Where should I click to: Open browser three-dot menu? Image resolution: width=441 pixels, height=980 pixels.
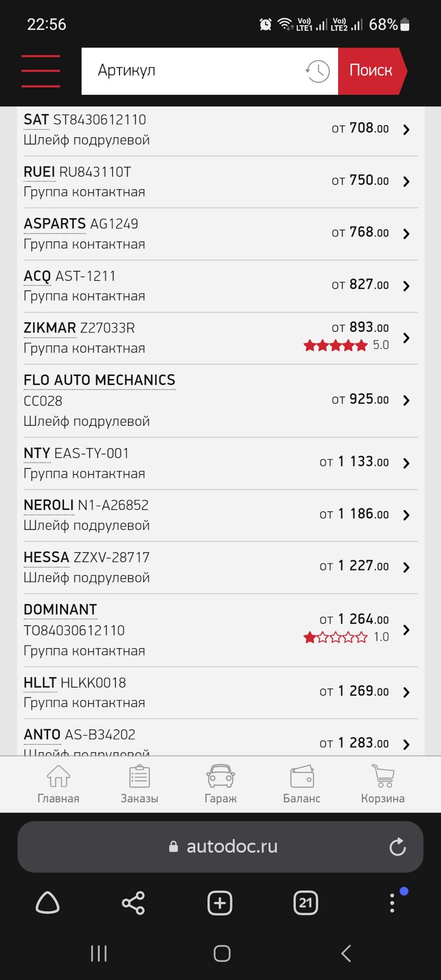pyautogui.click(x=392, y=903)
